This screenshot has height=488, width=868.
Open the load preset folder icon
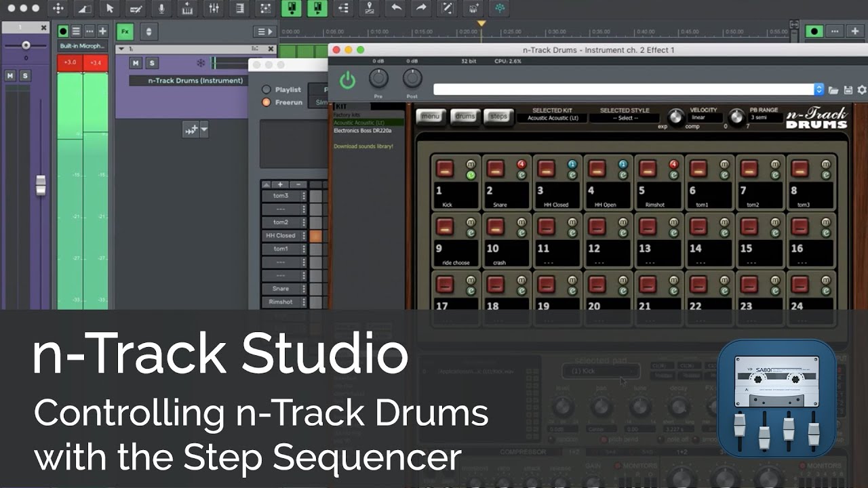click(x=833, y=89)
